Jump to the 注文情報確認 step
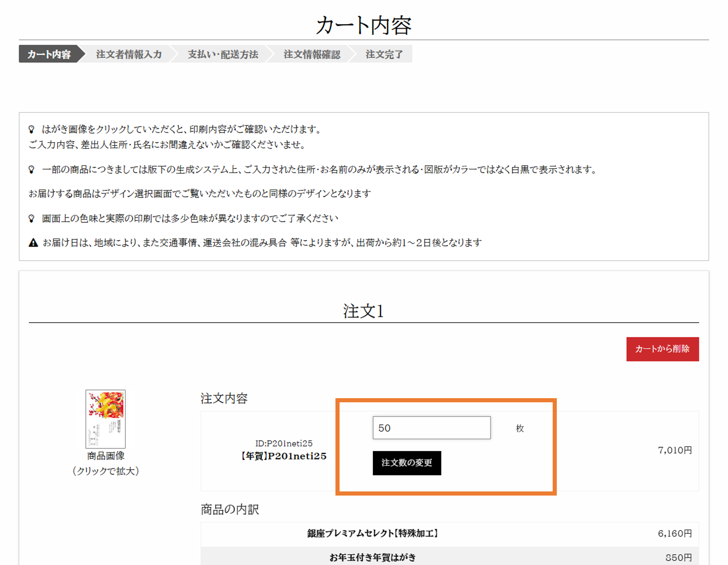The height and width of the screenshot is (565, 728). click(312, 54)
